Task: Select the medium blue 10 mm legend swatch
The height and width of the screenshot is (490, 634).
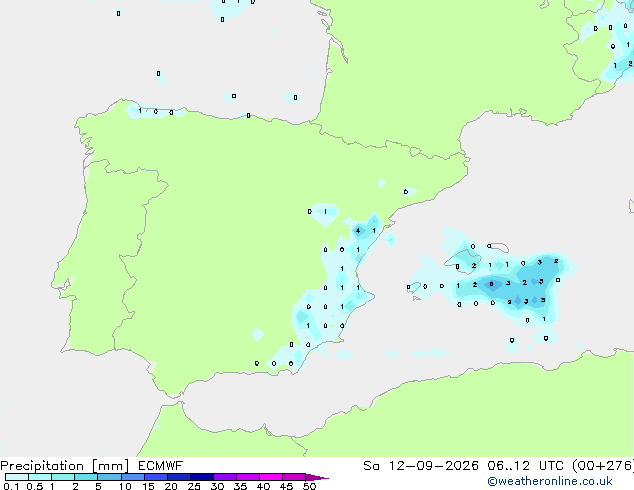Action: coord(133,477)
